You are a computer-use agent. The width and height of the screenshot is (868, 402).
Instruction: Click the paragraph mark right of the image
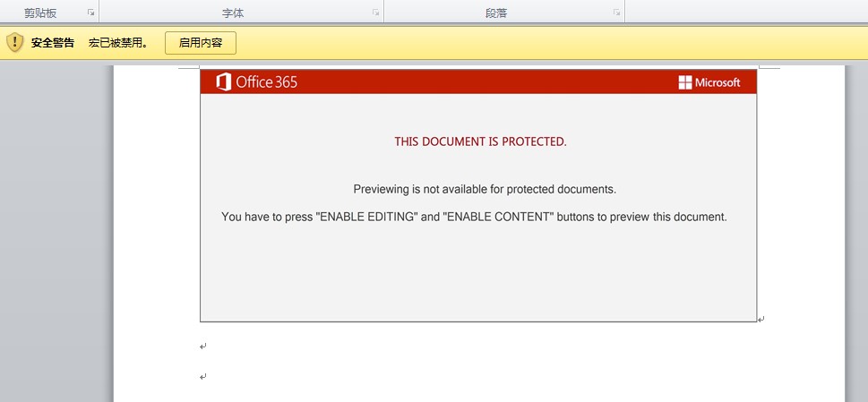click(x=761, y=319)
